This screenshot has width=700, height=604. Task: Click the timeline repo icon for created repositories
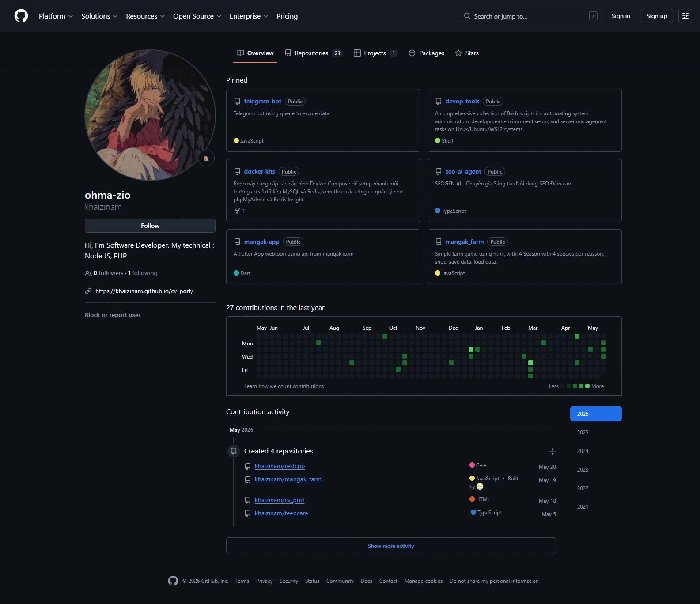point(234,451)
